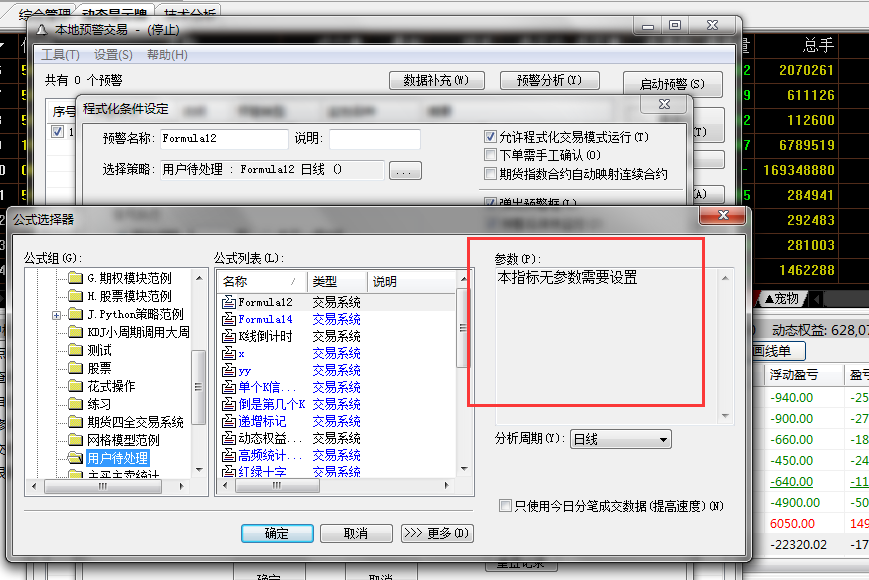Image resolution: width=869 pixels, height=580 pixels.
Task: Click formula list scroll down arrow
Action: (x=464, y=469)
